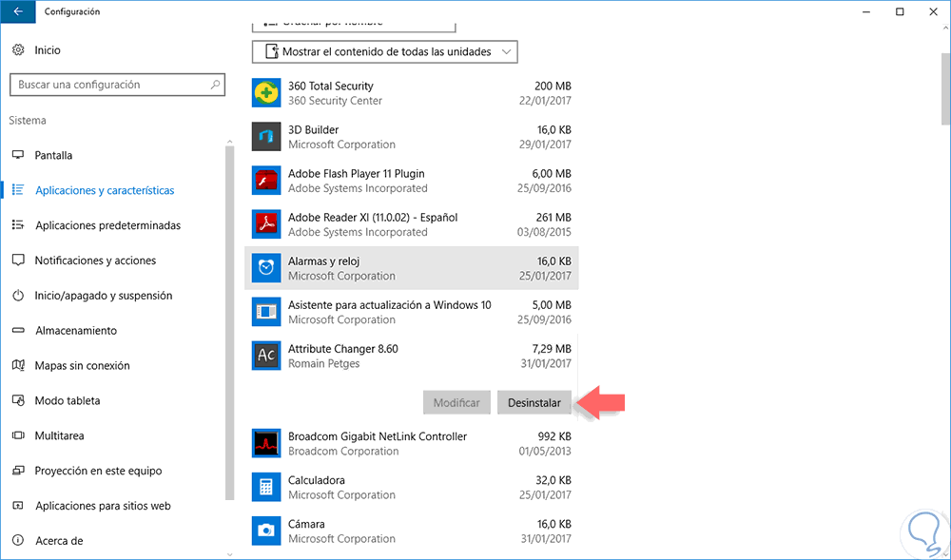
Task: Click the Mapas sin conexión map icon
Action: (18, 365)
